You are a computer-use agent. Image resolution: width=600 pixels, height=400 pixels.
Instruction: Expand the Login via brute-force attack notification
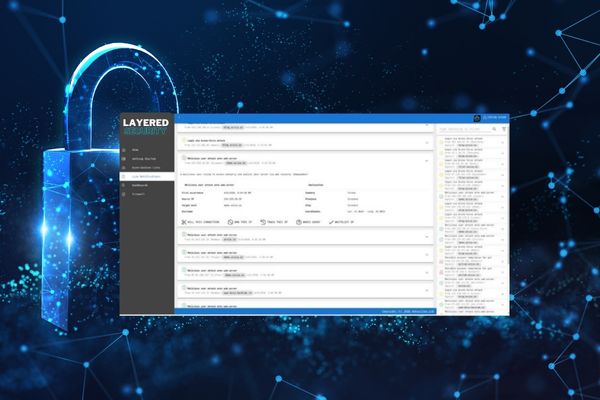tap(426, 142)
